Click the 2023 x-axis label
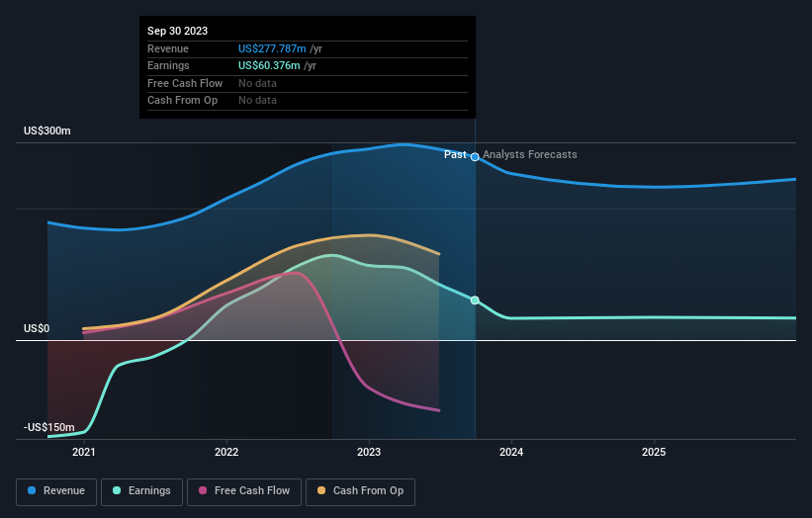Image resolution: width=812 pixels, height=518 pixels. 369,453
